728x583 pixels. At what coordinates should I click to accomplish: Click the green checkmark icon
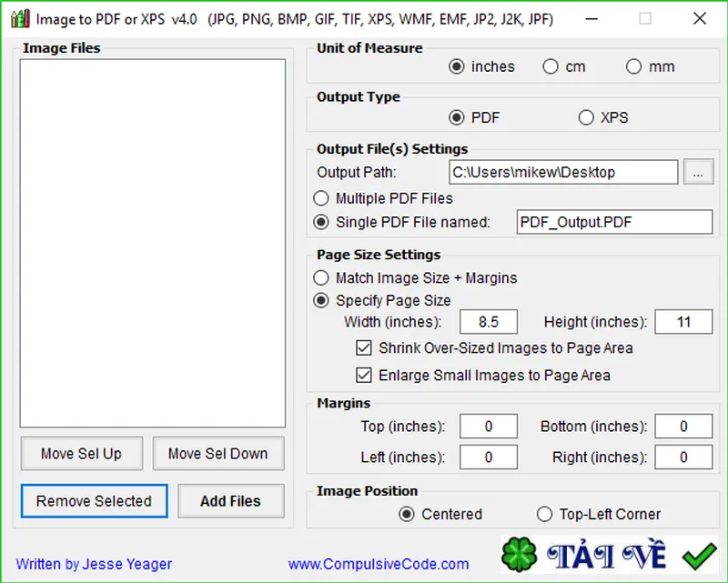(x=700, y=557)
